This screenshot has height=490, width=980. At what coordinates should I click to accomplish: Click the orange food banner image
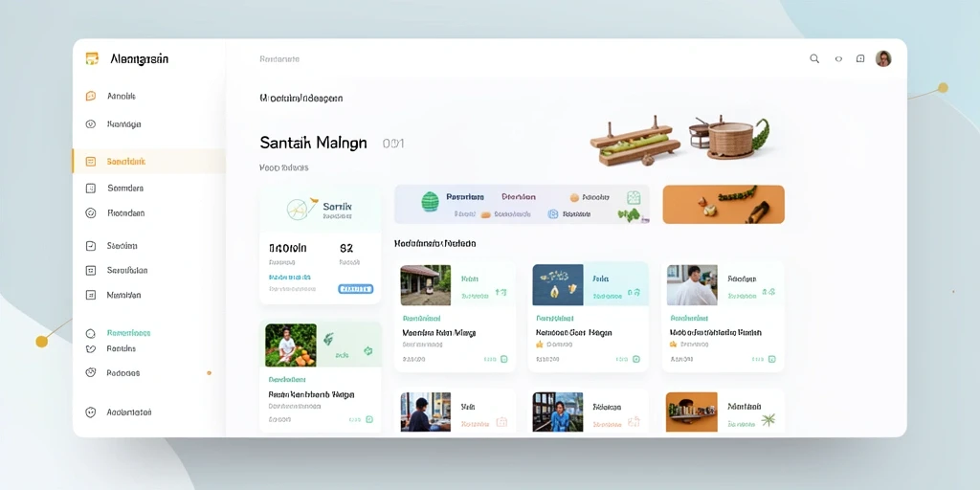pyautogui.click(x=724, y=205)
